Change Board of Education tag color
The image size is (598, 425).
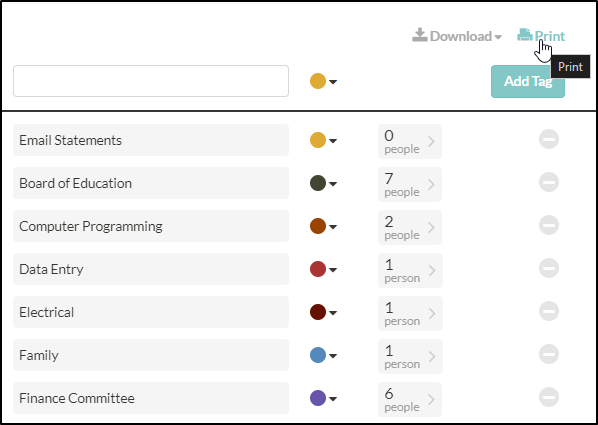click(x=323, y=183)
